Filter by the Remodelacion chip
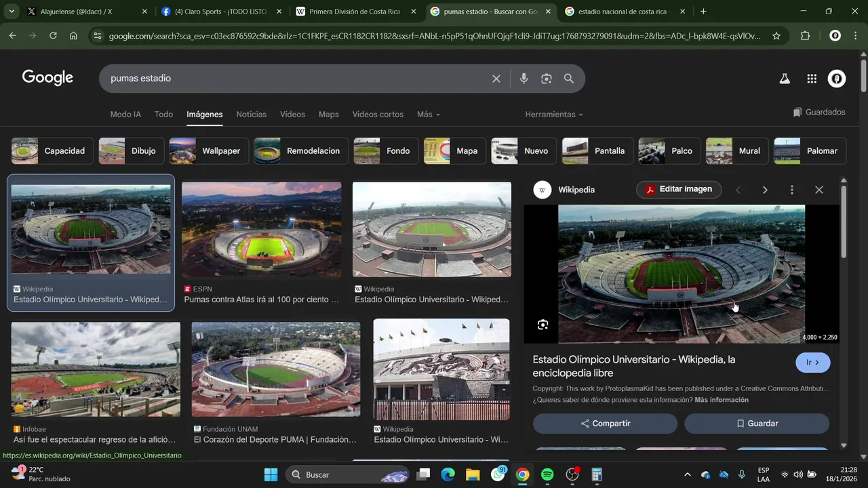This screenshot has width=868, height=488. [301, 151]
